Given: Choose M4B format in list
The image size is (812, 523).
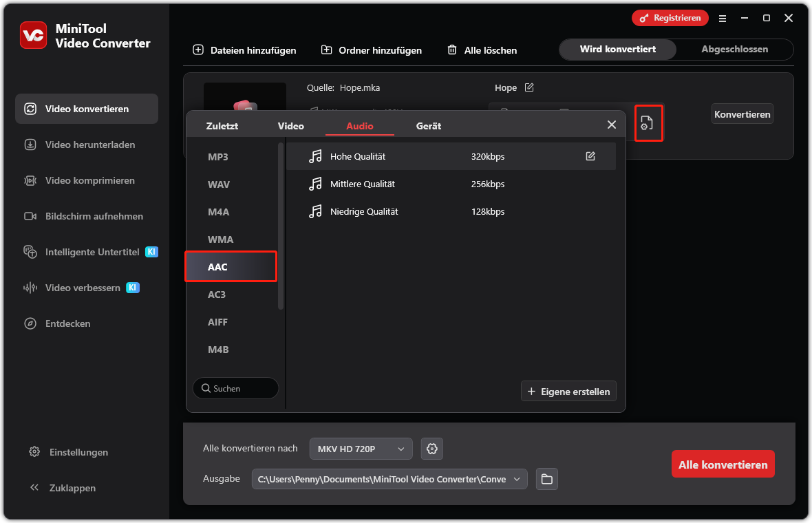Looking at the screenshot, I should 231,350.
